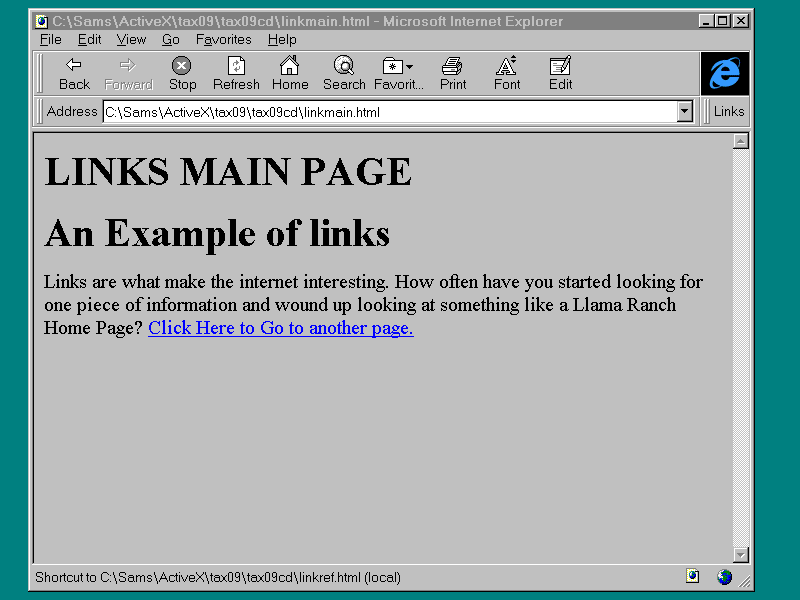Expand the Links toolbar
Image resolution: width=800 pixels, height=600 pixels.
pyautogui.click(x=728, y=112)
